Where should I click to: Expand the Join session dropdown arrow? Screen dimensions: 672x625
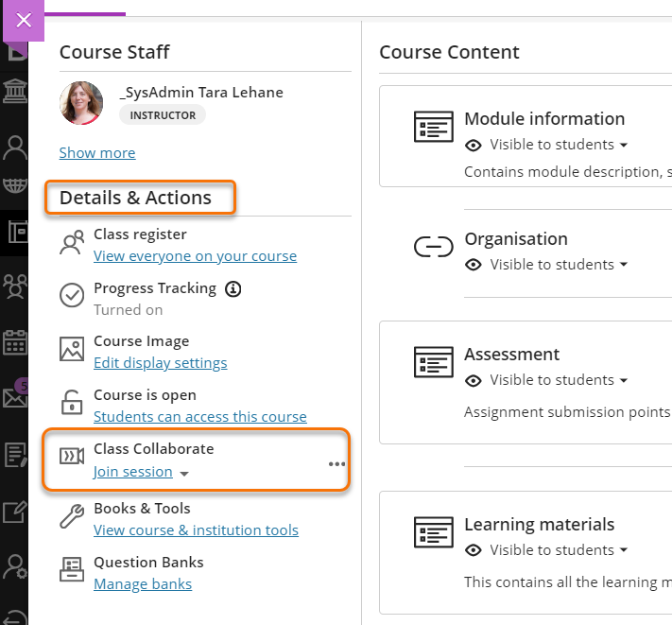pyautogui.click(x=184, y=474)
